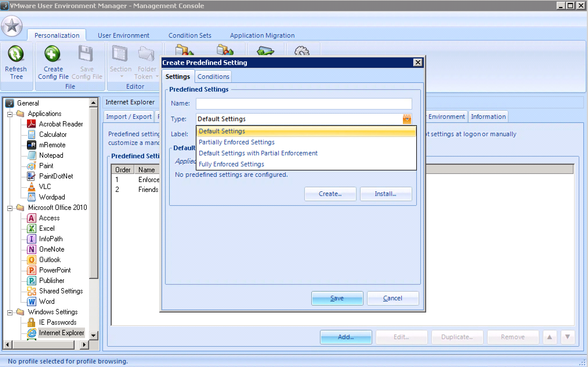
Task: Select the mRemote tree icon
Action: coord(31,145)
